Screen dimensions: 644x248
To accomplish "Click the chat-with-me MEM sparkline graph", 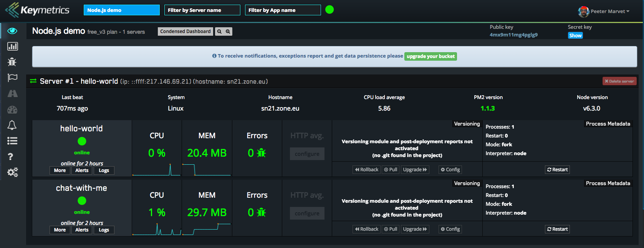I will (207, 229).
